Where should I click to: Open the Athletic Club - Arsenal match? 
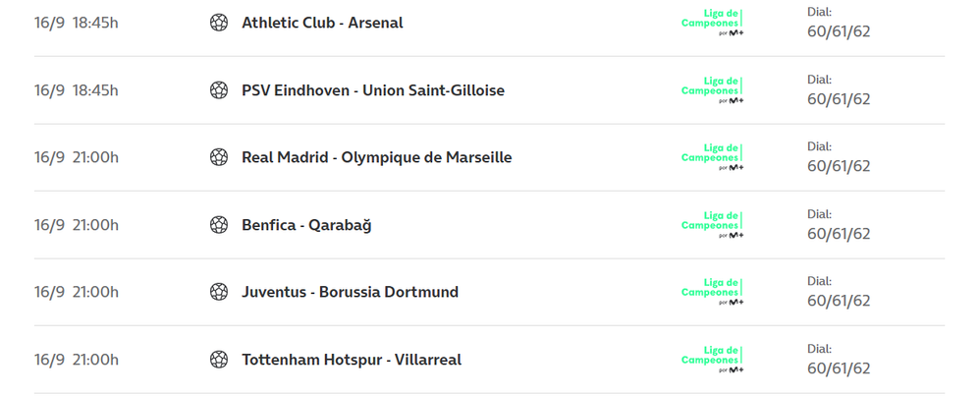click(322, 23)
